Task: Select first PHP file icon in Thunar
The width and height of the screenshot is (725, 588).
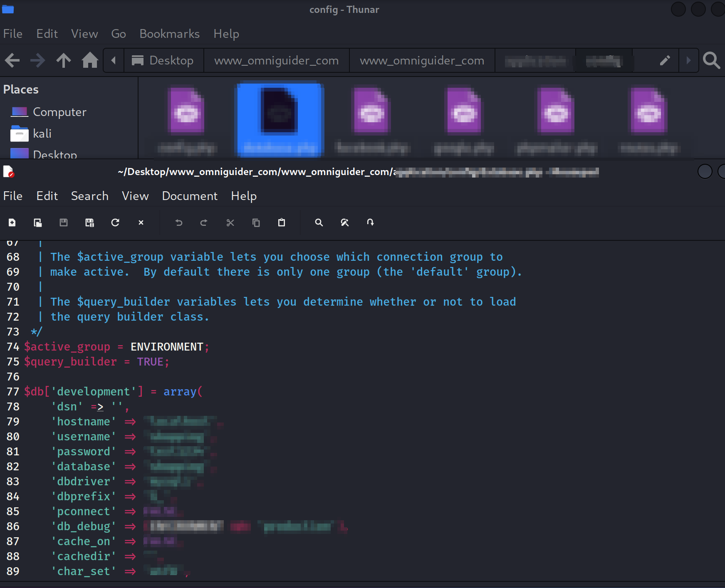Action: point(187,111)
